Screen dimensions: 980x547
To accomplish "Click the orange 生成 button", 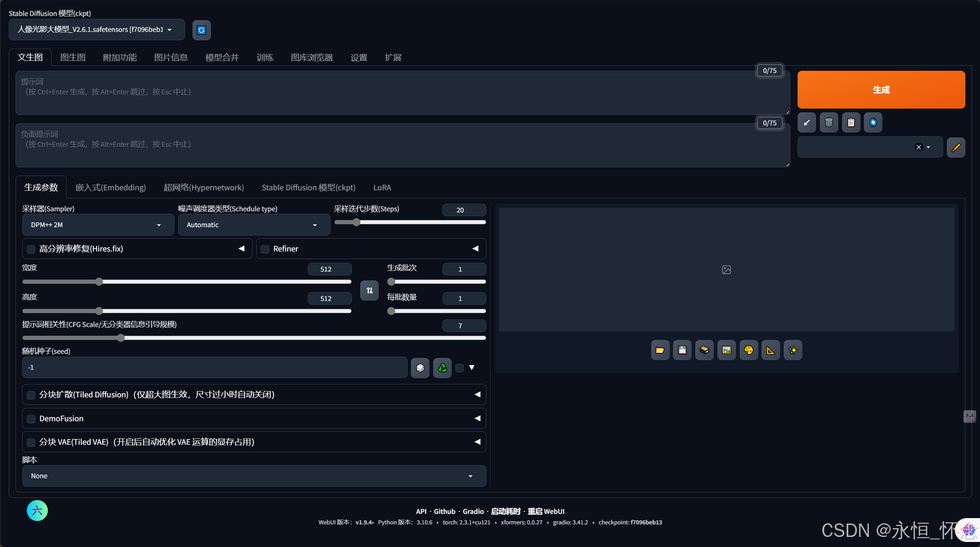I will tap(881, 90).
